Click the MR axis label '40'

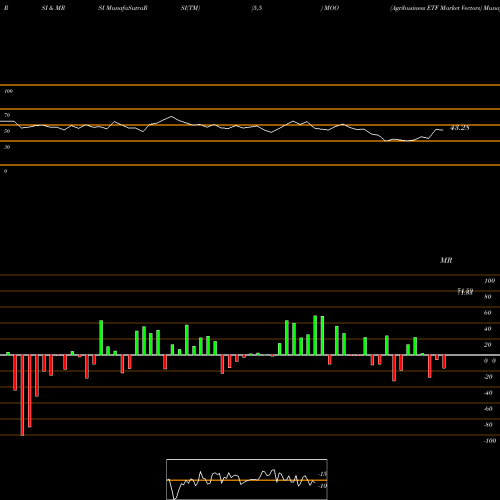pyautogui.click(x=488, y=329)
